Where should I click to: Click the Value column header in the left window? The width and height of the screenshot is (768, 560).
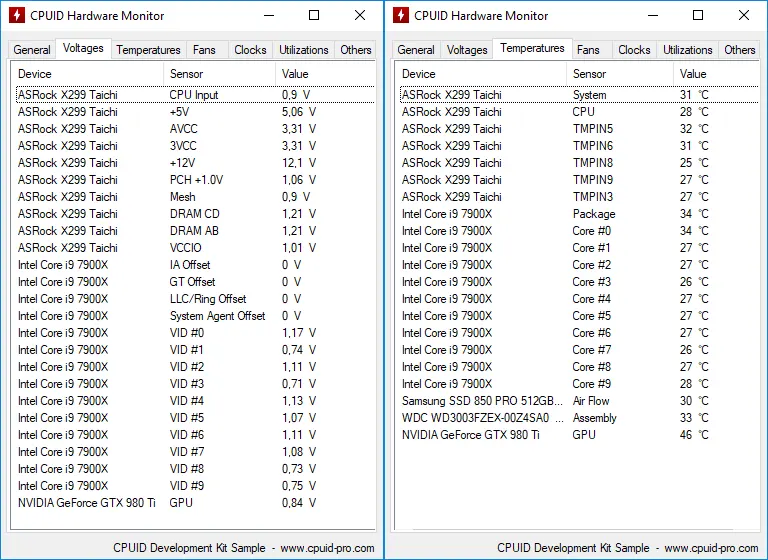[324, 74]
